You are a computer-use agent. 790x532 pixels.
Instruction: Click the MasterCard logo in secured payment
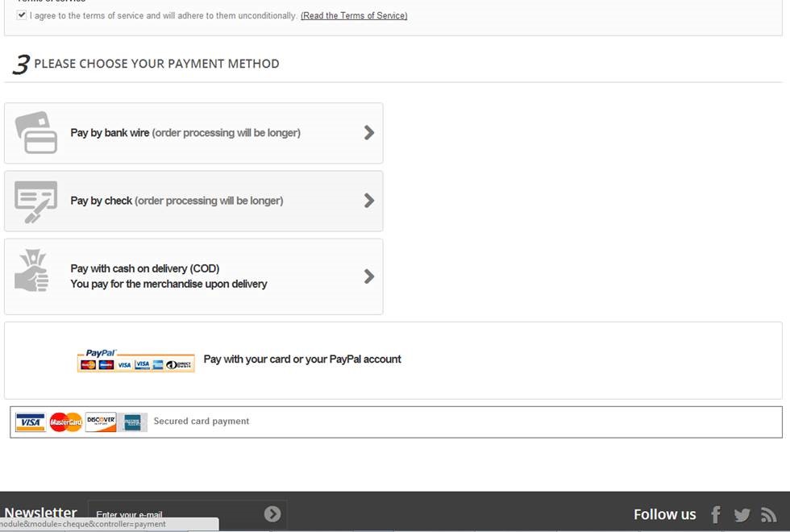66,422
